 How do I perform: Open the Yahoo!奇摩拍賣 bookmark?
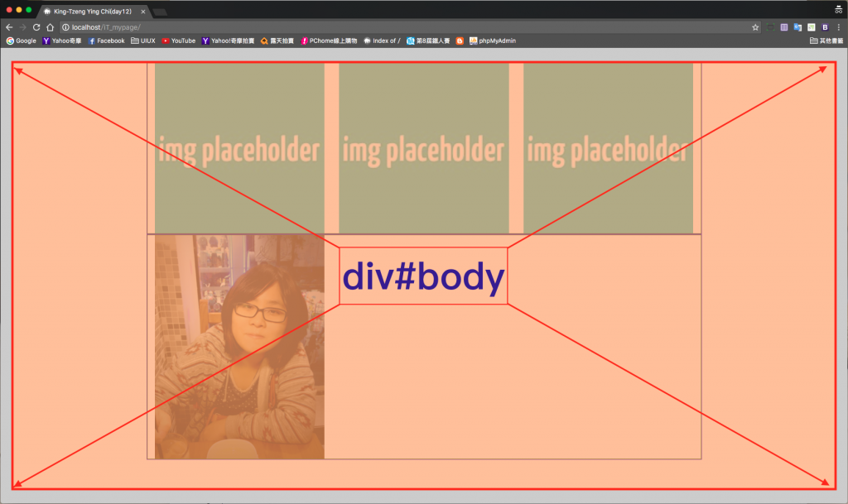tap(228, 41)
